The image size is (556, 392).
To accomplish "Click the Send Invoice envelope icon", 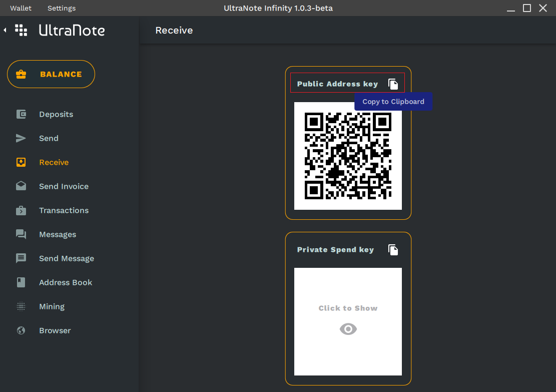I will 21,186.
